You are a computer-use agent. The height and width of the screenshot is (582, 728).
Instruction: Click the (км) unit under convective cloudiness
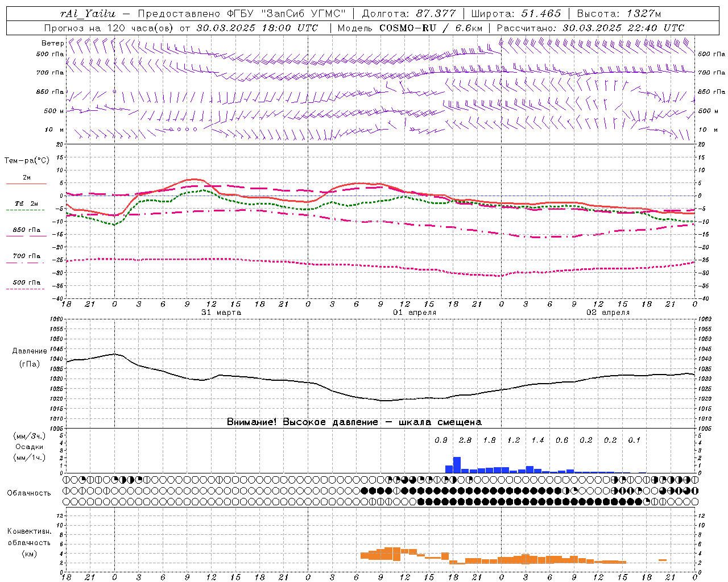[29, 554]
